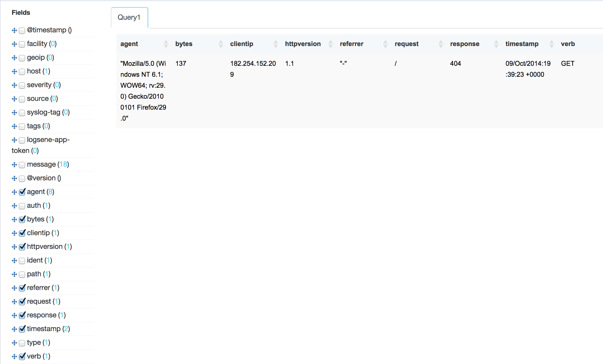Click the 1.1 httpversion cell
This screenshot has height=364, width=603.
click(289, 64)
